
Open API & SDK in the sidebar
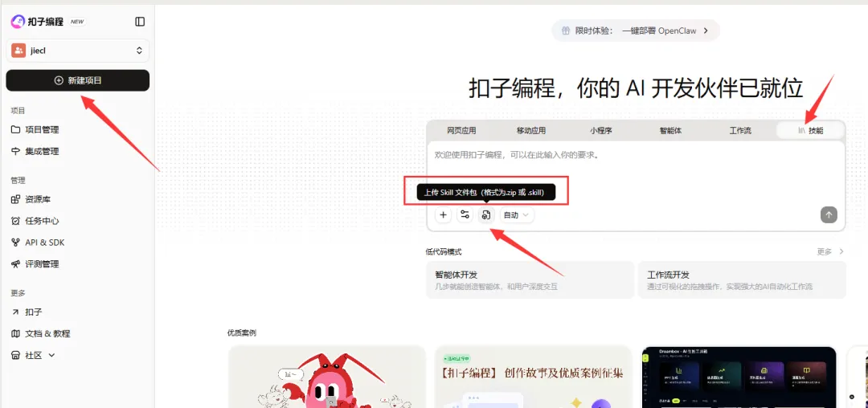click(44, 242)
